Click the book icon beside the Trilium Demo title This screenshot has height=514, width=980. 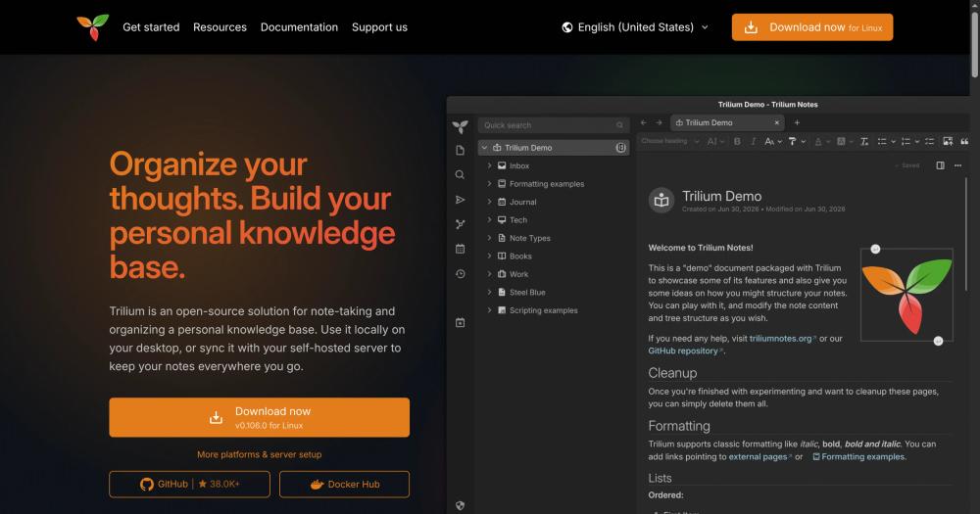[x=661, y=201]
